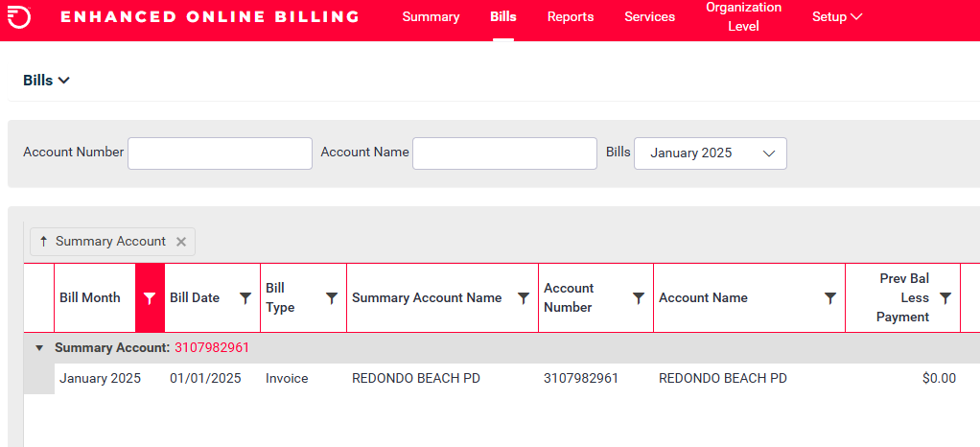This screenshot has height=447, width=980.
Task: Open the Bill Date filter icon
Action: tap(245, 298)
